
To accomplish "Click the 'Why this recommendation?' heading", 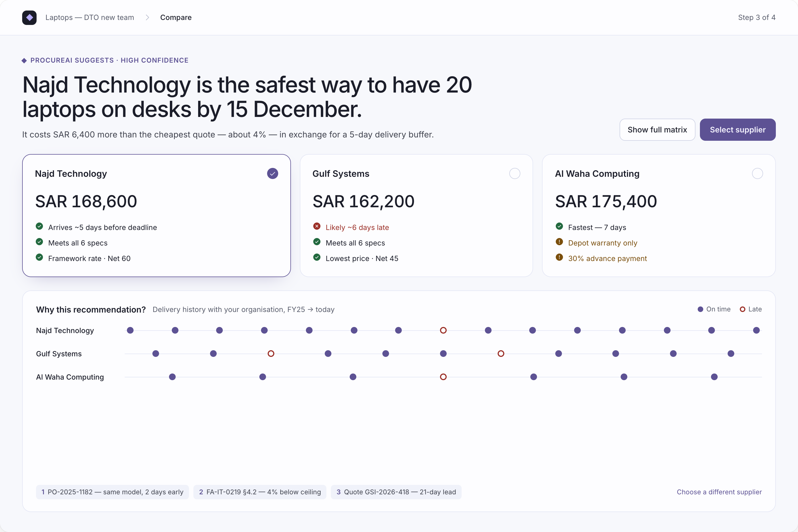I will pyautogui.click(x=91, y=310).
